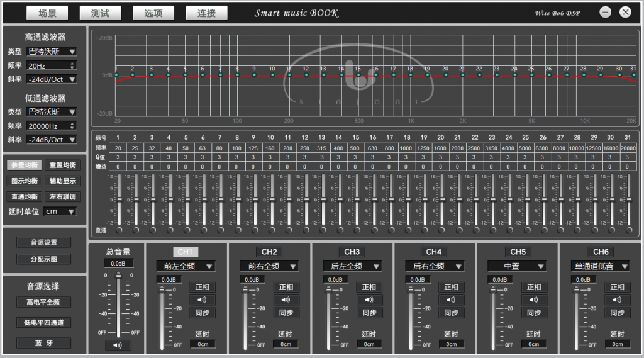The image size is (644, 358).
Task: Click the 图示均衡 button
Action: tap(25, 181)
